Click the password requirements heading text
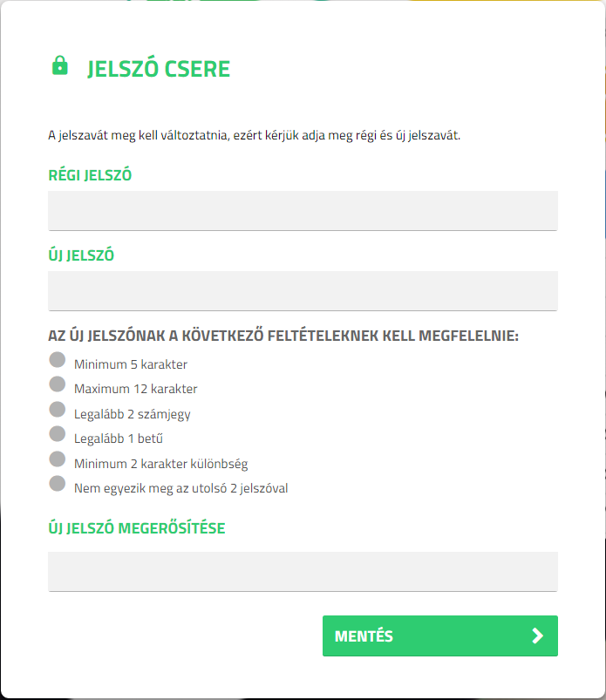 click(283, 336)
